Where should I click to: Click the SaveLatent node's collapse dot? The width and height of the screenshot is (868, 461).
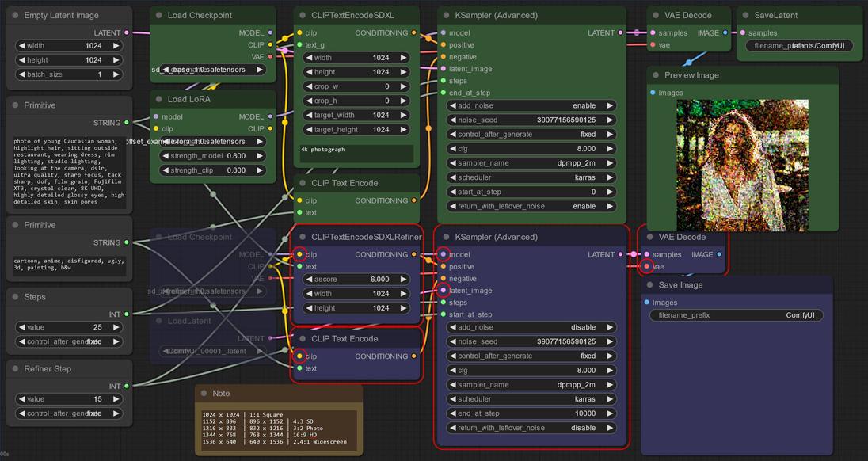click(745, 16)
